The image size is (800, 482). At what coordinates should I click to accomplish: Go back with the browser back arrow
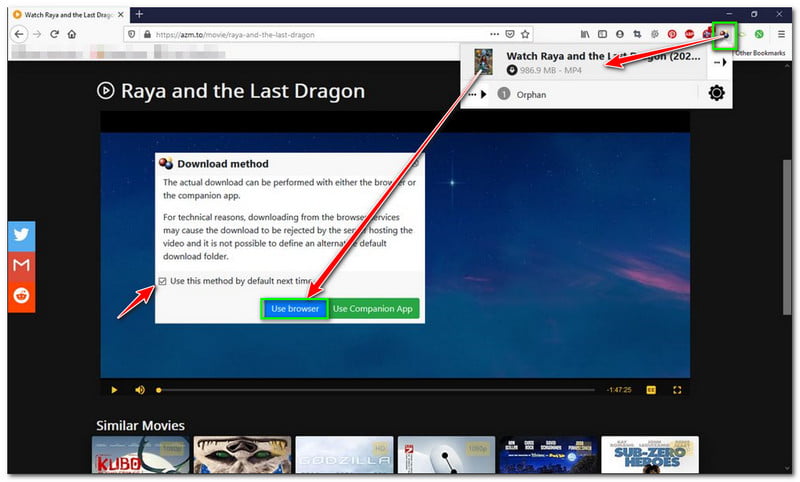point(19,34)
